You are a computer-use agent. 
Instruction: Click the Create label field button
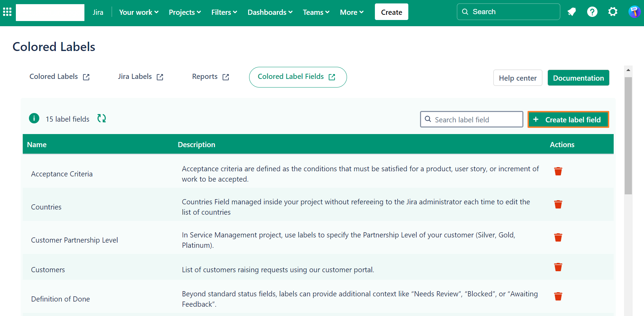tap(568, 120)
